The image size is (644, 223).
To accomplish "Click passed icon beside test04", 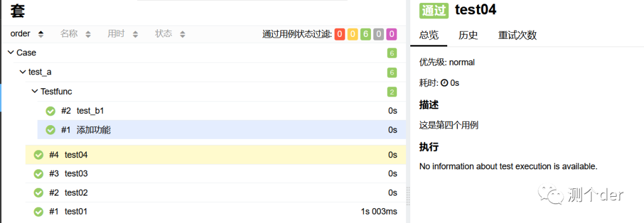I will point(39,155).
